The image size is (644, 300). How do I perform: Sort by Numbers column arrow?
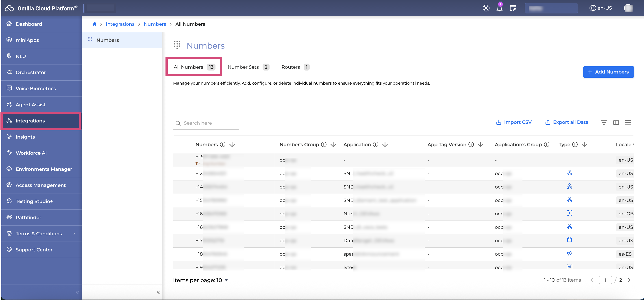(232, 144)
